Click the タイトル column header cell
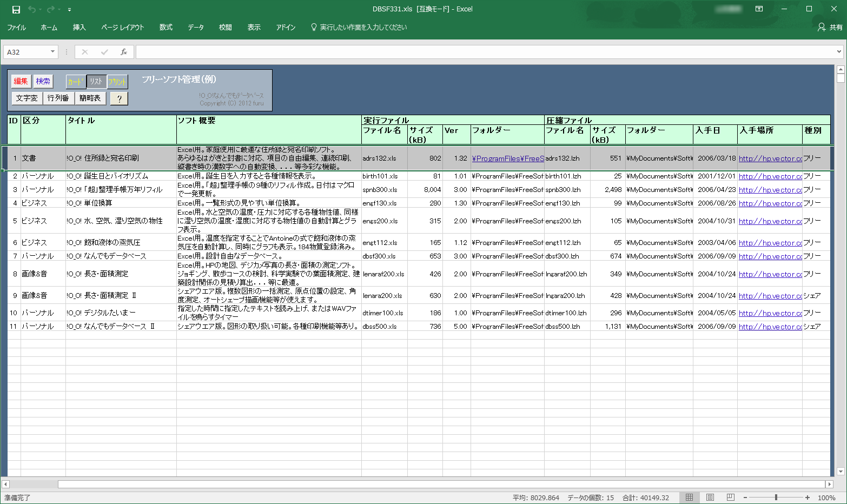The height and width of the screenshot is (504, 847). pyautogui.click(x=121, y=130)
